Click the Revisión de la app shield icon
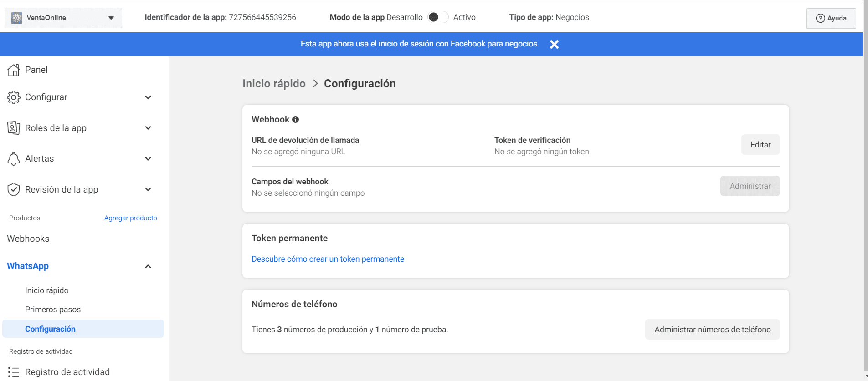 pyautogui.click(x=14, y=189)
